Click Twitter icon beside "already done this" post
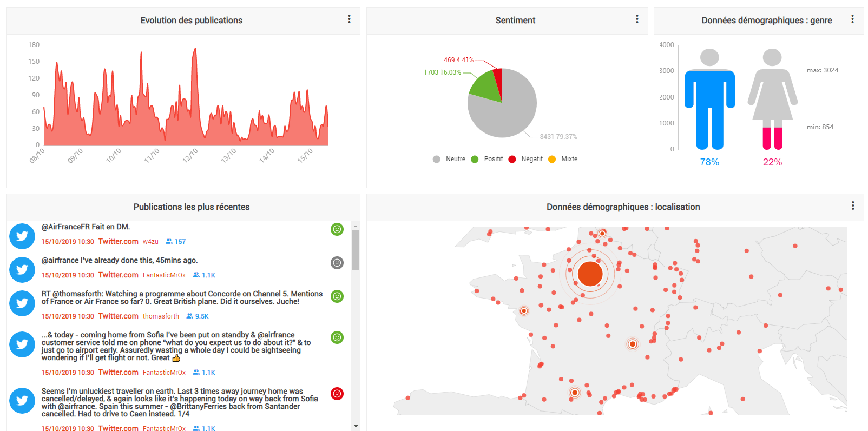Viewport: 868px width, 431px height. click(x=22, y=270)
